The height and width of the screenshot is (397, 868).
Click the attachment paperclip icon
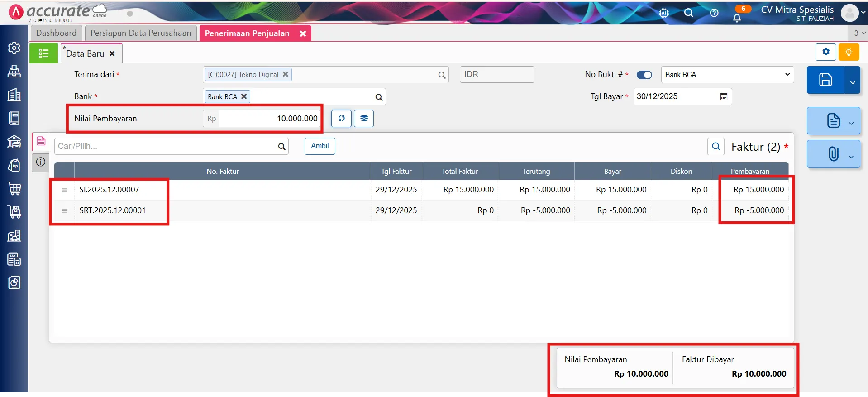(x=833, y=154)
